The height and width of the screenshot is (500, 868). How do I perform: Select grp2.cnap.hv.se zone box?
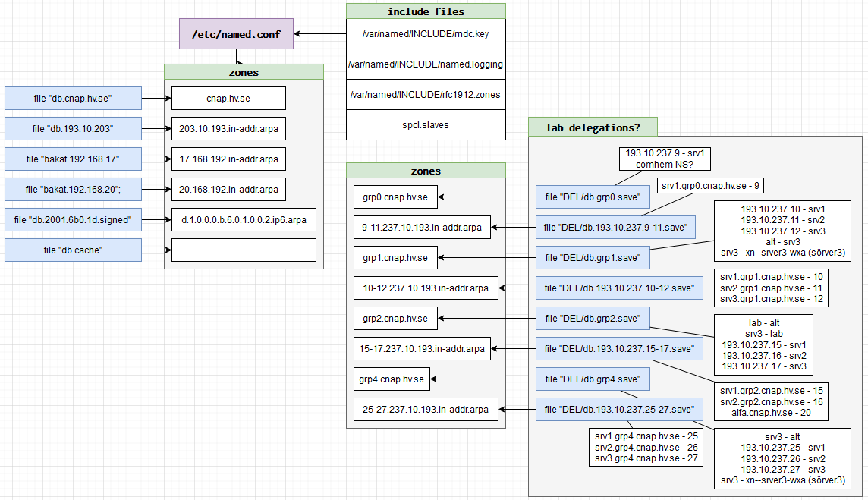[x=395, y=319]
